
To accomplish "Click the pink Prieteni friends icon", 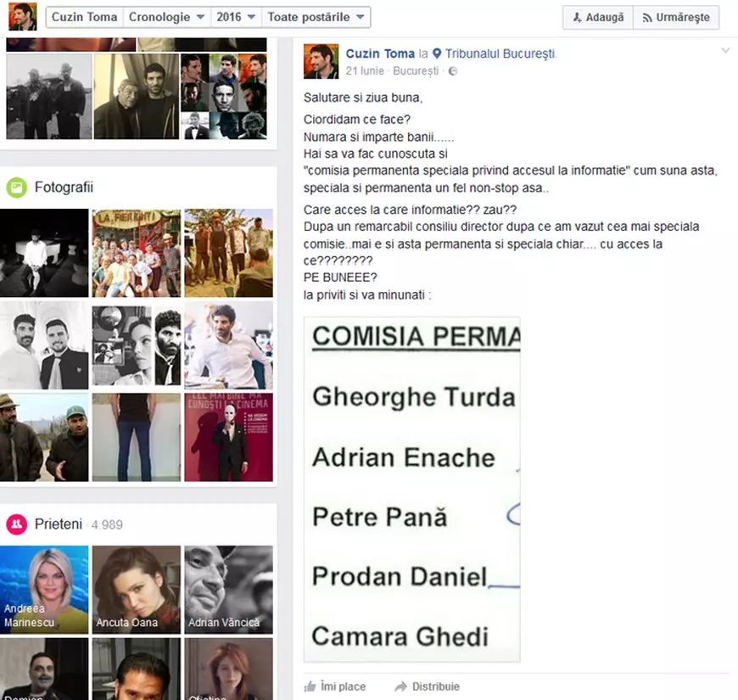I will click(x=16, y=524).
